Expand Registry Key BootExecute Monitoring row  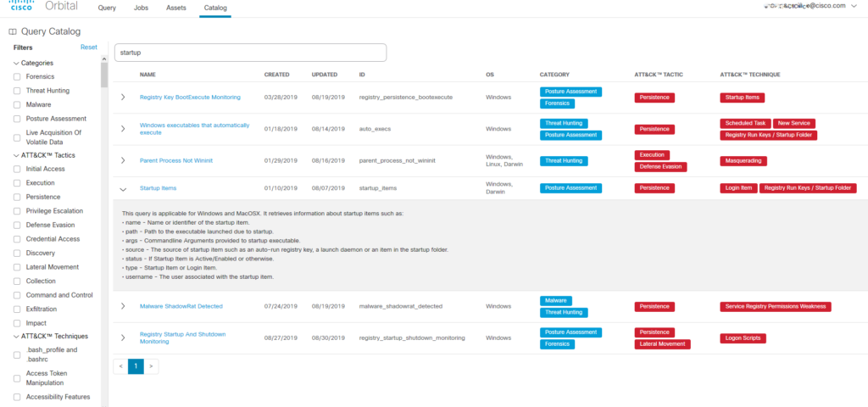[123, 98]
